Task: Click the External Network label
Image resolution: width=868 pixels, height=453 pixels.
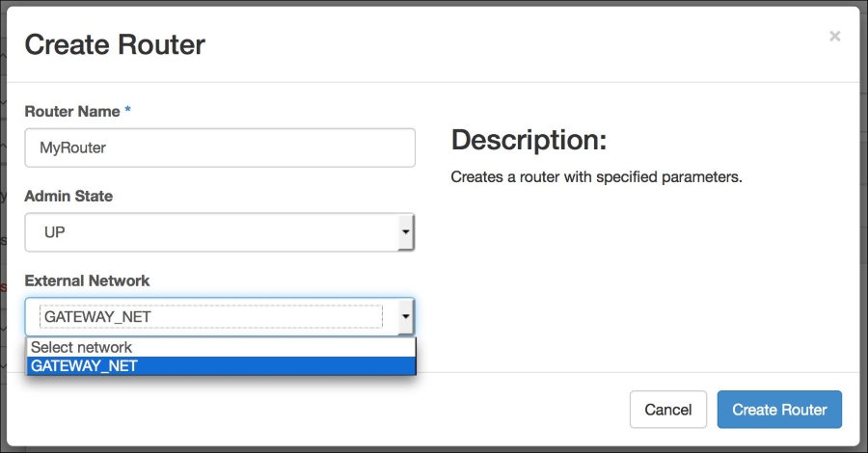Action: (x=87, y=280)
